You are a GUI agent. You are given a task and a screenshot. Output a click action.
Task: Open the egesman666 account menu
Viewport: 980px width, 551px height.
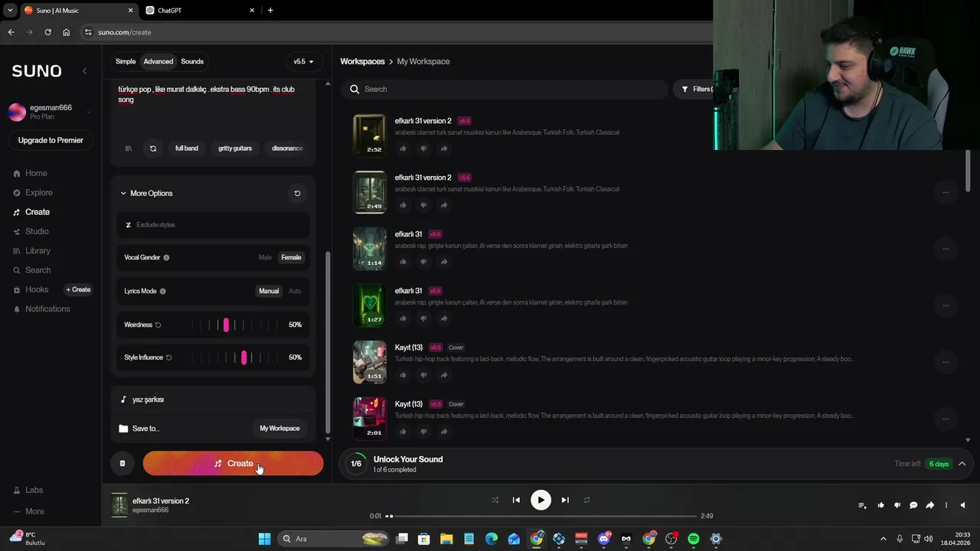pyautogui.click(x=51, y=112)
